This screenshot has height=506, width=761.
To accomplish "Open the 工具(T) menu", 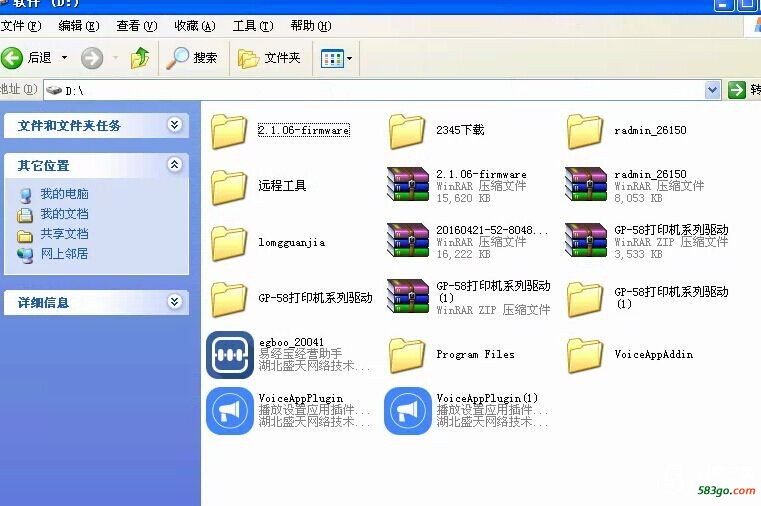I will coord(253,26).
